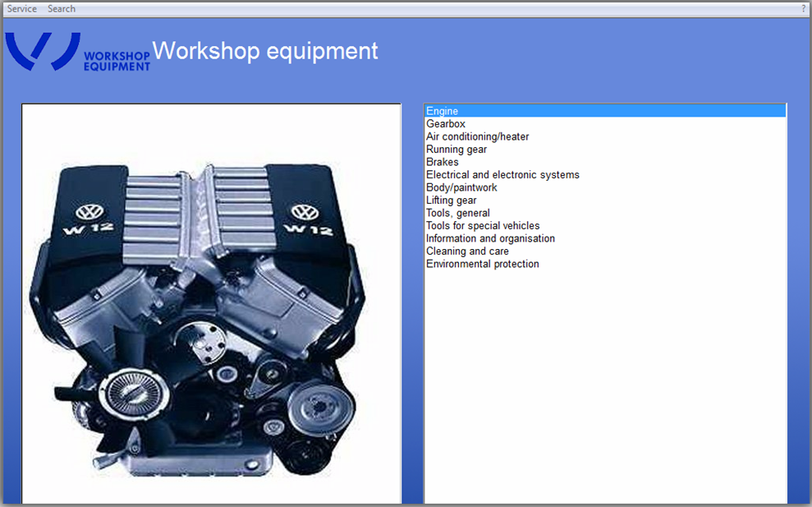Viewport: 812px width, 507px height.
Task: Select the Running gear entry
Action: 605,150
